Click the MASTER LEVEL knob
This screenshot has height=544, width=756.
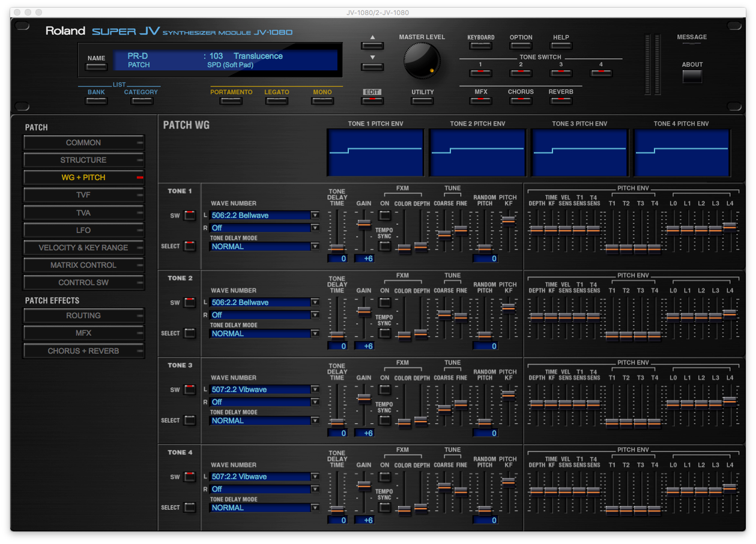[x=422, y=61]
